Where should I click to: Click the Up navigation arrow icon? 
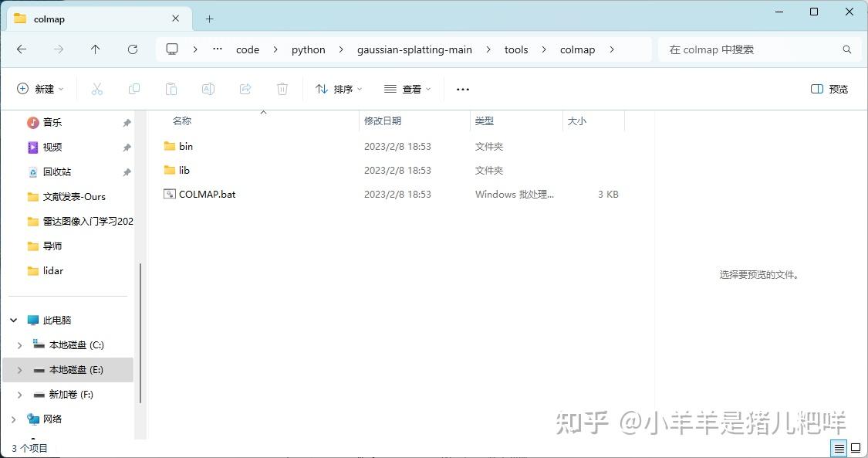(95, 49)
